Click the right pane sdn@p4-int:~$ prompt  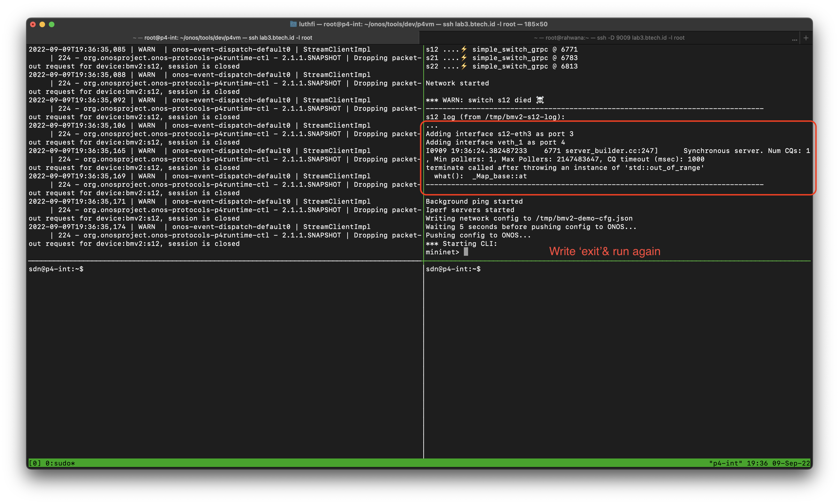point(453,269)
